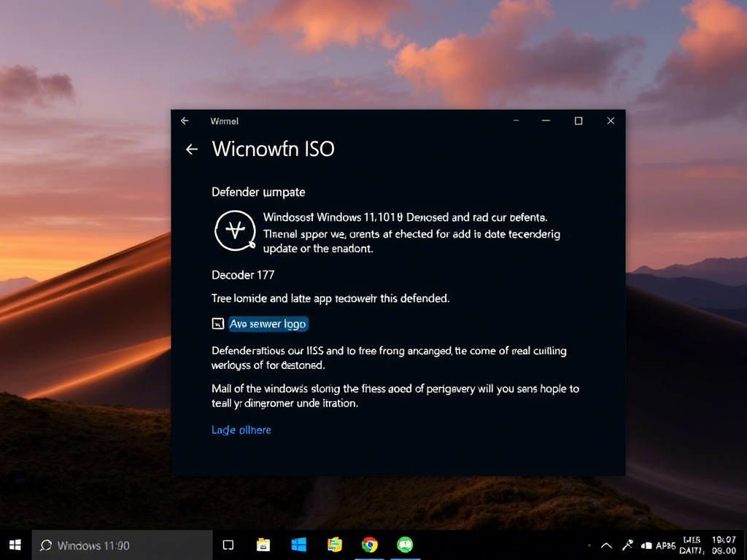Open the Windows Start menu
Screen dimensions: 747x560
(15, 545)
